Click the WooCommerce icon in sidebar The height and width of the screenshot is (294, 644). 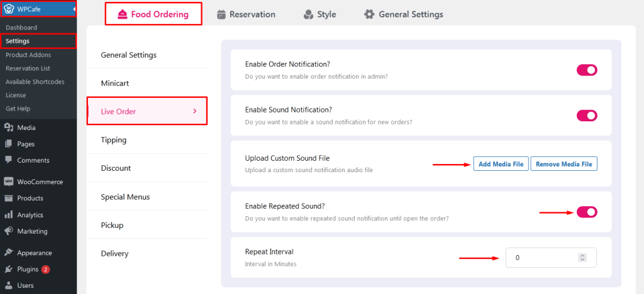coord(9,182)
